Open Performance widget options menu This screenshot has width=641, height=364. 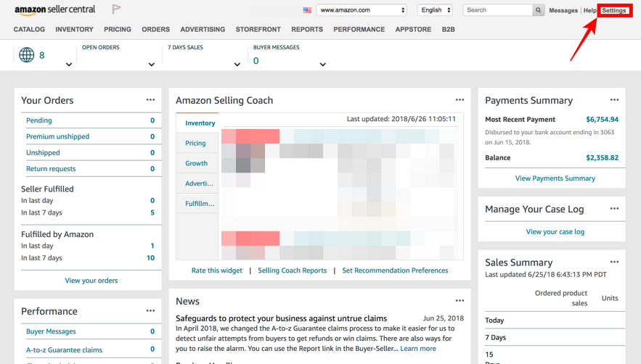(150, 311)
